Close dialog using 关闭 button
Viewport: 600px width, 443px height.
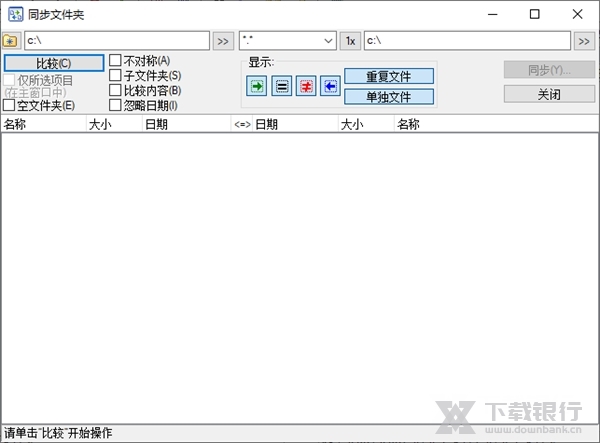549,94
